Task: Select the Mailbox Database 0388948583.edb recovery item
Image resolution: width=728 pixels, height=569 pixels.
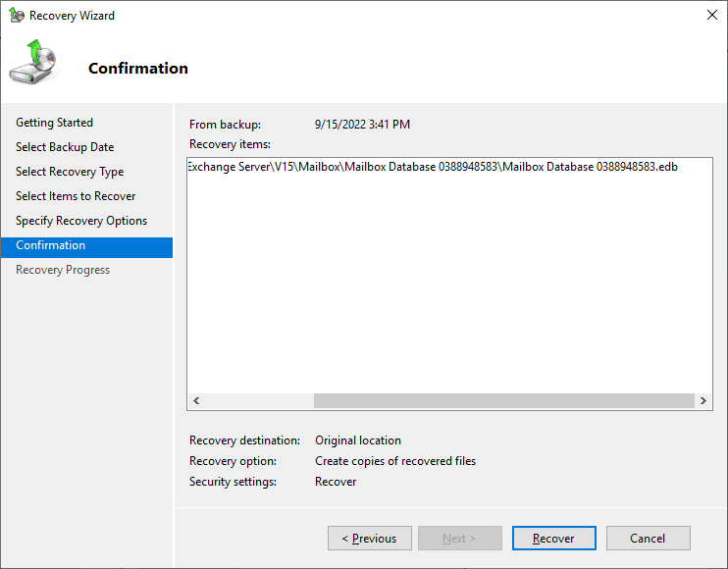Action: coord(433,167)
